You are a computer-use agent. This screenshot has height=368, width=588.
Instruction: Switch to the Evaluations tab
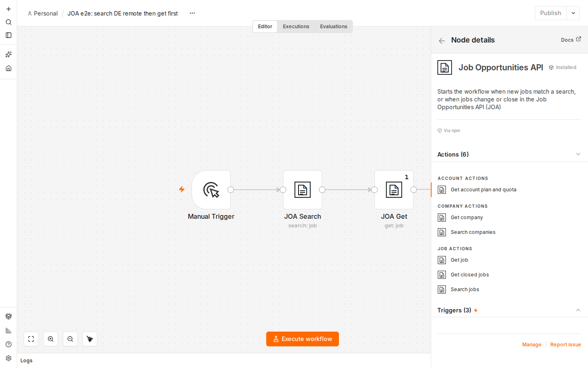pos(334,27)
